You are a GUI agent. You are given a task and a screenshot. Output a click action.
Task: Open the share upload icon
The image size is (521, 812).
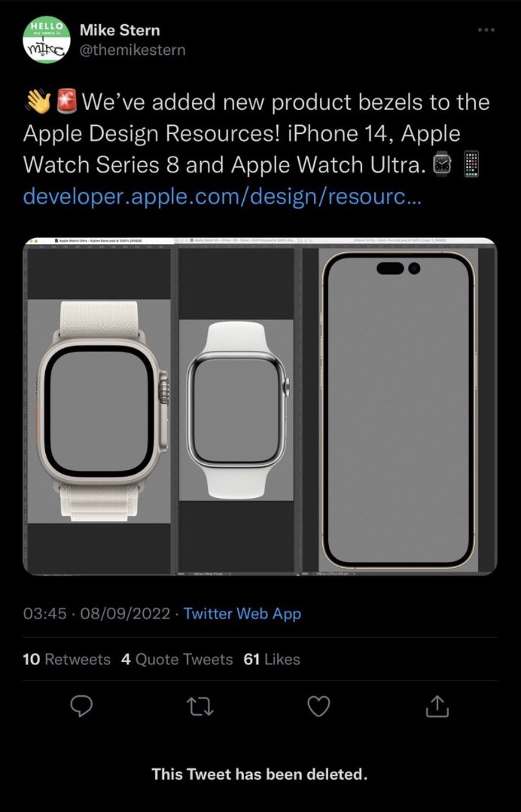click(437, 707)
